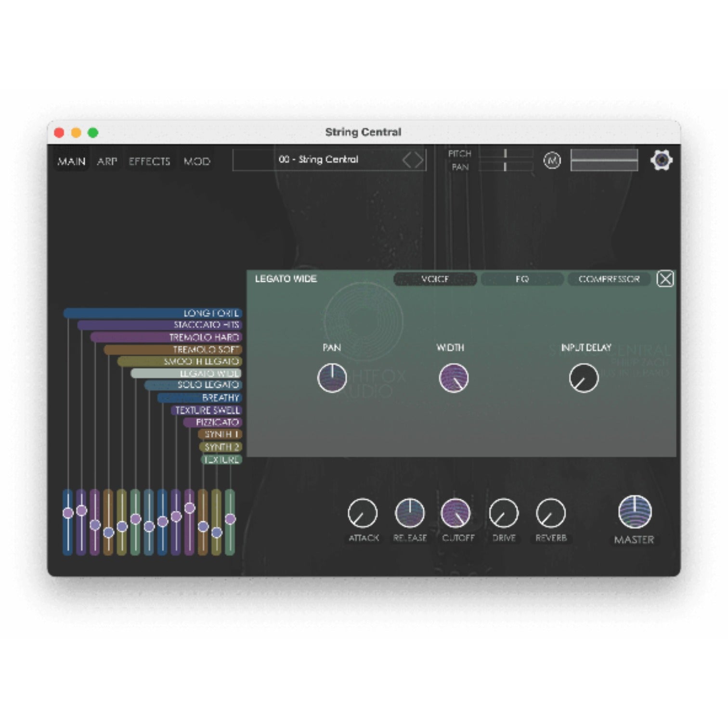This screenshot has width=728, height=728.
Task: Click the Master volume knob
Action: (x=635, y=512)
